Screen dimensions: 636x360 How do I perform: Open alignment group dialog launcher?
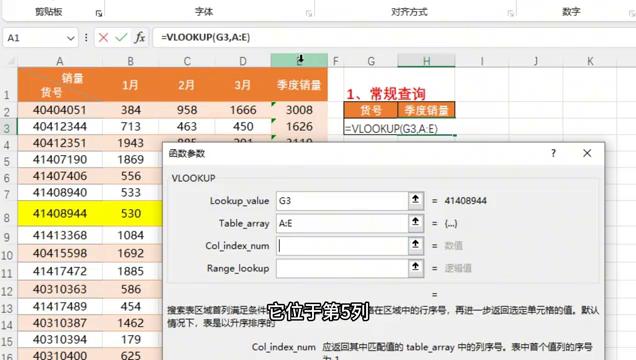pyautogui.click(x=510, y=13)
